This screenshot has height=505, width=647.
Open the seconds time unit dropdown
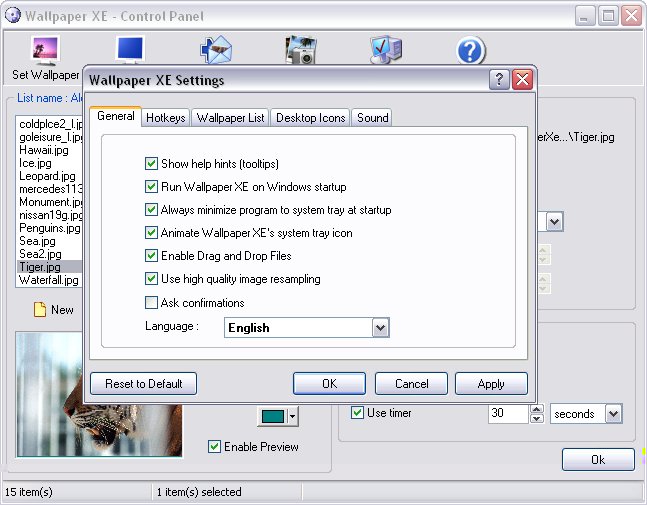coord(614,414)
